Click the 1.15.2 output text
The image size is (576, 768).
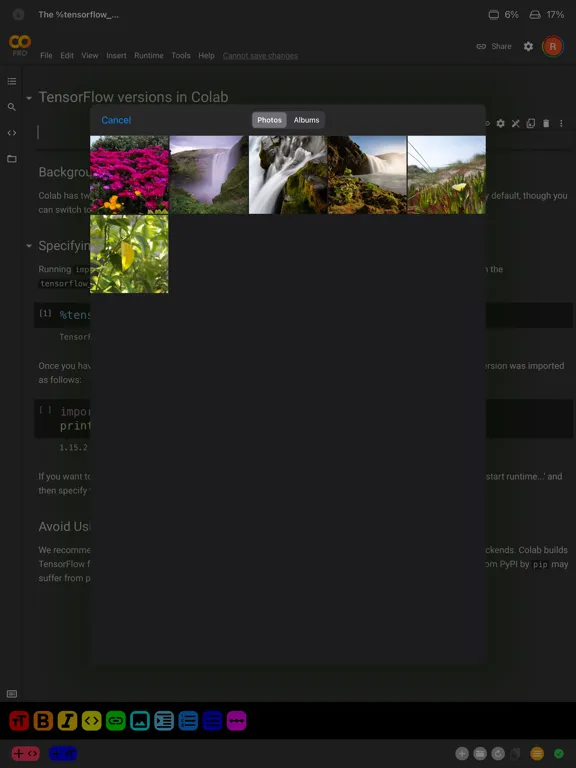(x=73, y=447)
